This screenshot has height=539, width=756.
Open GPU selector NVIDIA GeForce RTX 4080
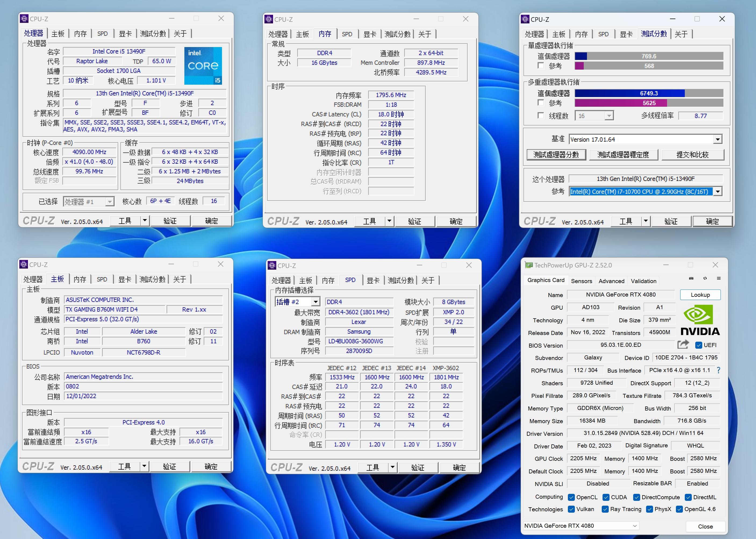tap(581, 526)
